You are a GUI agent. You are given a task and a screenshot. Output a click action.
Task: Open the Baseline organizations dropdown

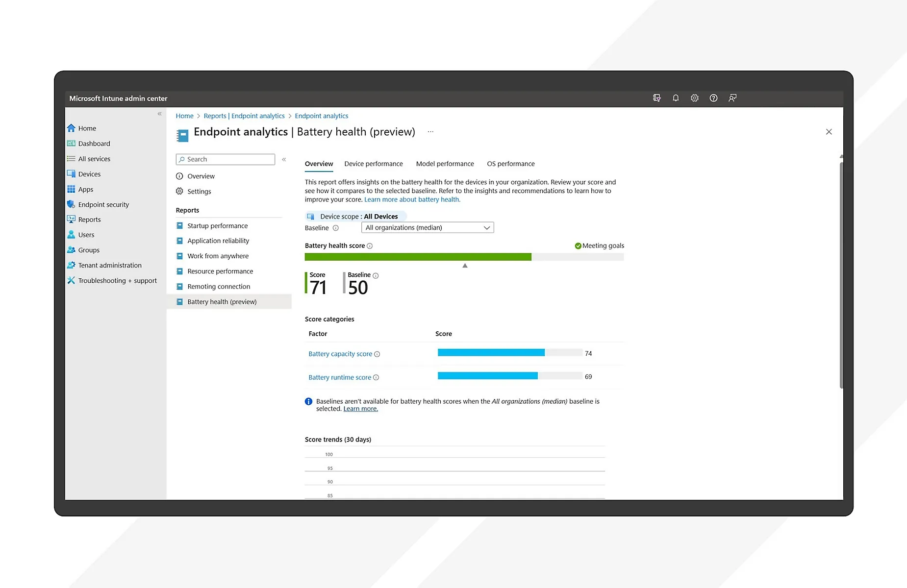coord(428,228)
